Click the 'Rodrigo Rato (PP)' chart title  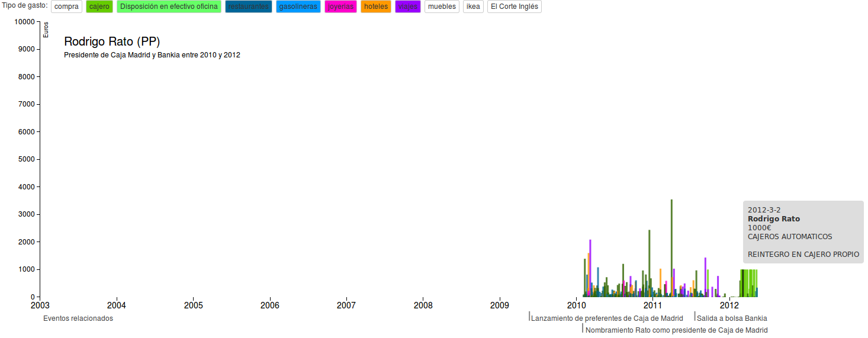[112, 41]
